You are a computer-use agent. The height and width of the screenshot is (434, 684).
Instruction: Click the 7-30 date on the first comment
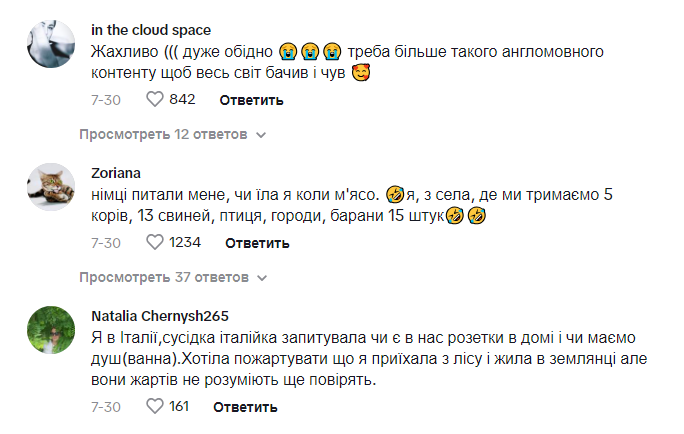click(105, 100)
